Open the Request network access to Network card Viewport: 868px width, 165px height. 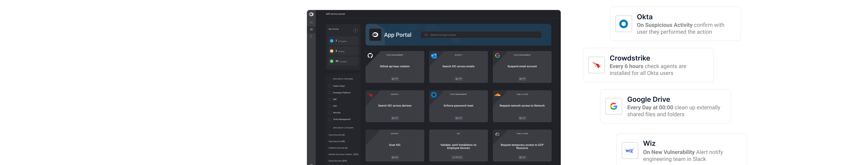[522, 106]
